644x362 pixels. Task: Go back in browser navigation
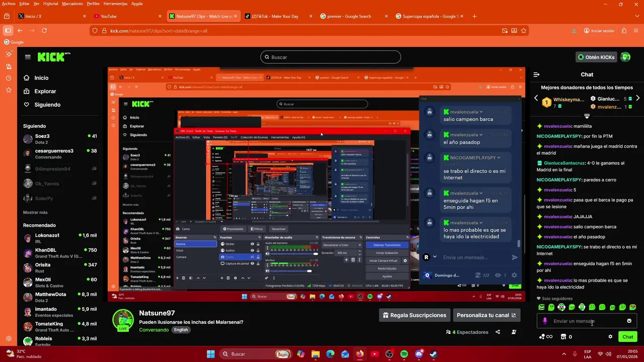20,31
